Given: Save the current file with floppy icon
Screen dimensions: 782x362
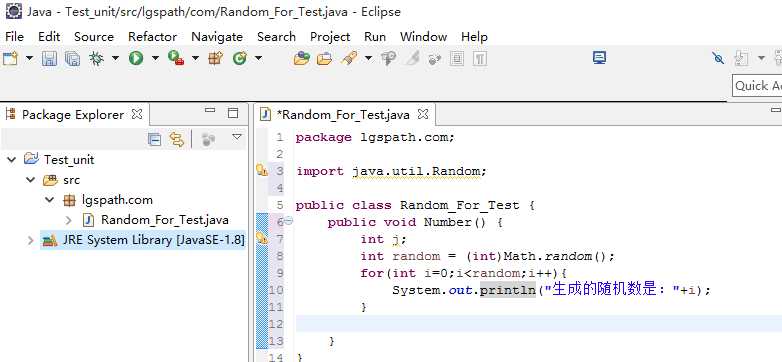Looking at the screenshot, I should click(x=49, y=58).
